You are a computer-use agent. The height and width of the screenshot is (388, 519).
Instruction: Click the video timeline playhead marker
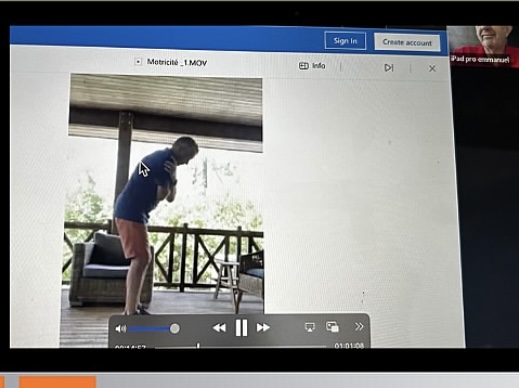tap(198, 345)
